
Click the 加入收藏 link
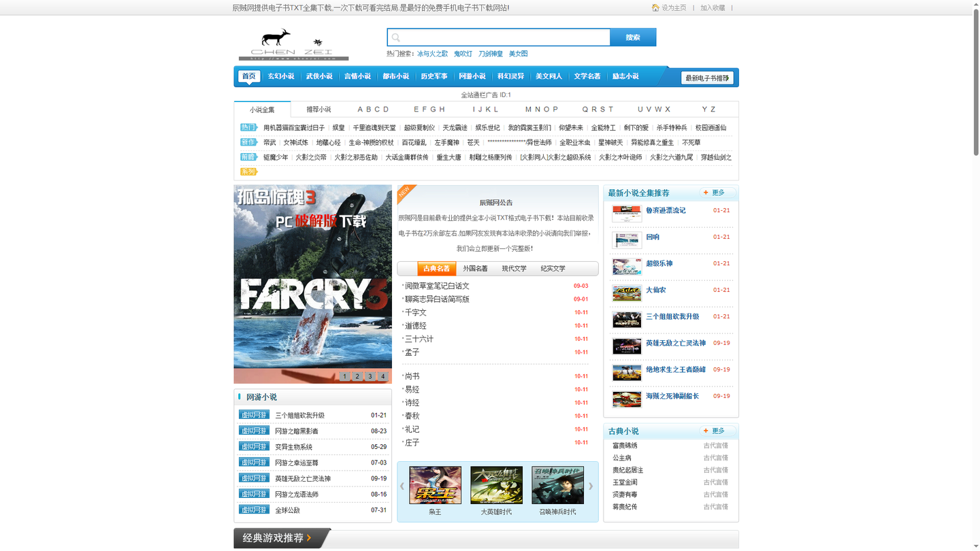(x=713, y=8)
